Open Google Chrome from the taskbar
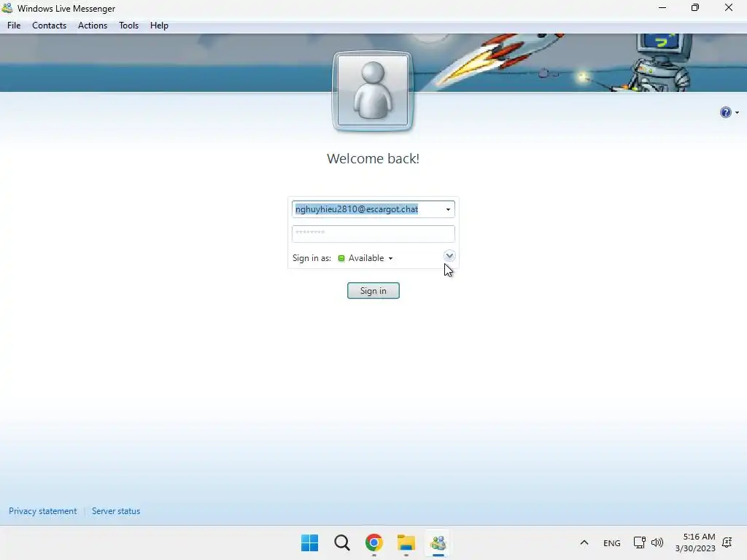 tap(374, 542)
